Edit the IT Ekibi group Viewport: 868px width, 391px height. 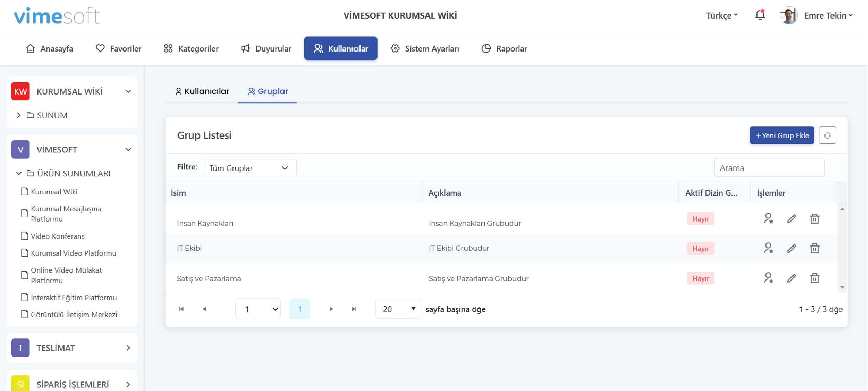tap(792, 248)
